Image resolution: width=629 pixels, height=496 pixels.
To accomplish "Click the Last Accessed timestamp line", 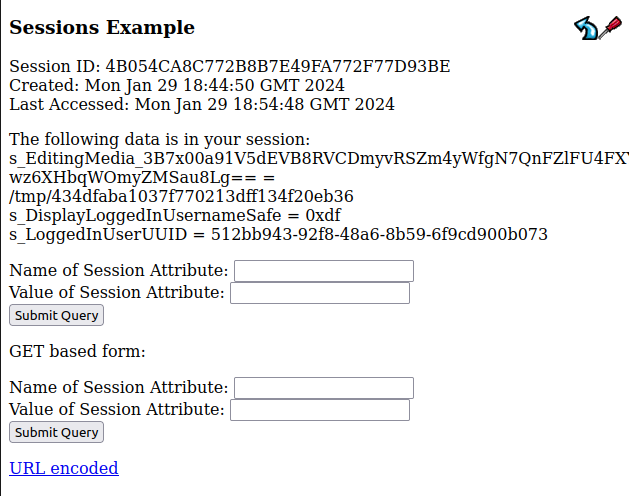I will click(x=202, y=104).
